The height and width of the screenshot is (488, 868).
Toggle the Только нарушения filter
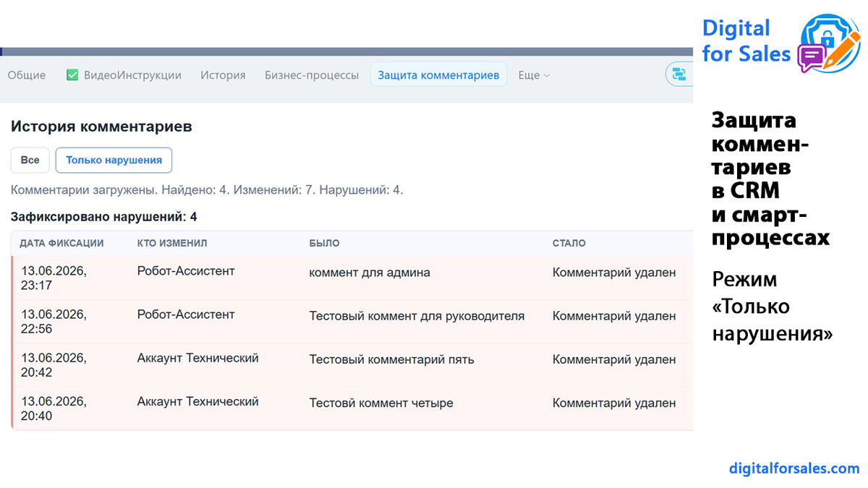(114, 160)
